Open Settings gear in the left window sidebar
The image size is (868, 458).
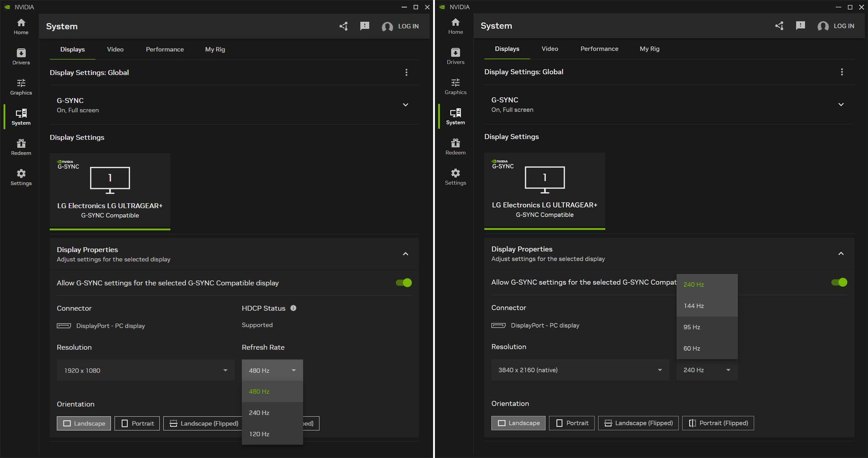click(21, 177)
